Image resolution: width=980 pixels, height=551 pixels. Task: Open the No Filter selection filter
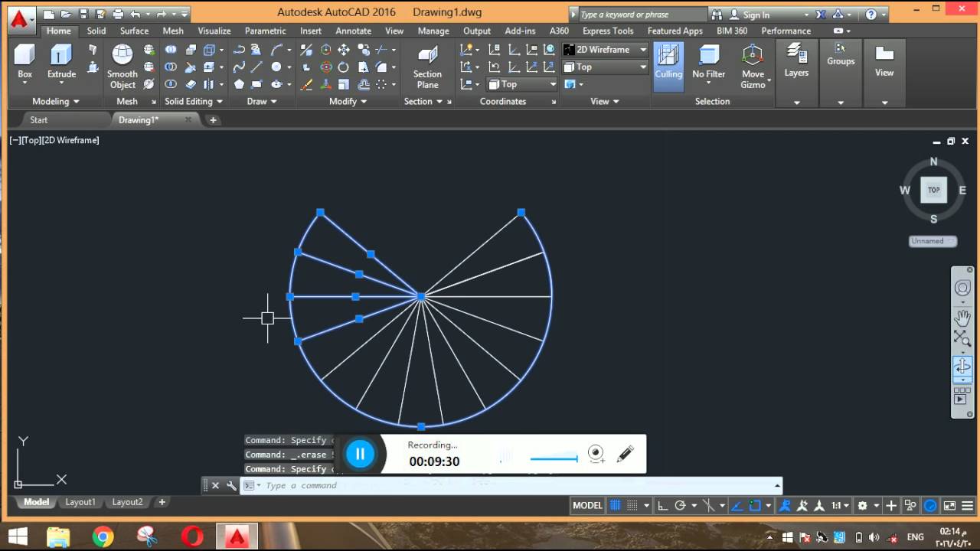point(708,61)
